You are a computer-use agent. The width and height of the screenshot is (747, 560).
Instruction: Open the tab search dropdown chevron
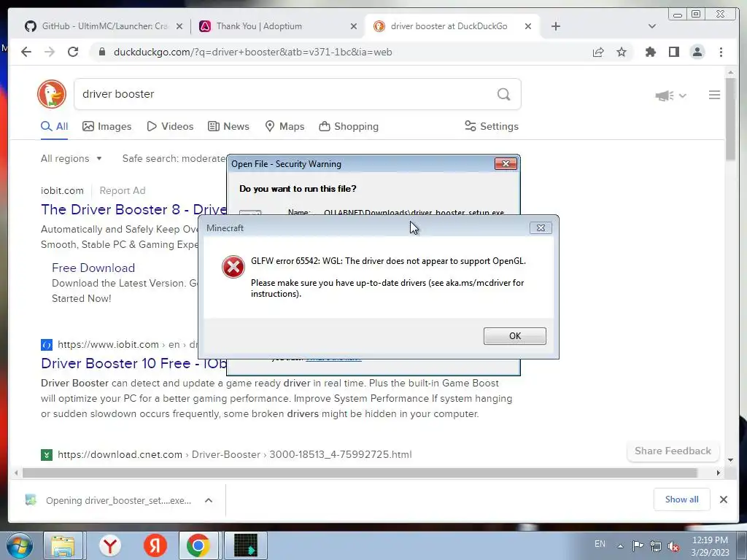652,26
